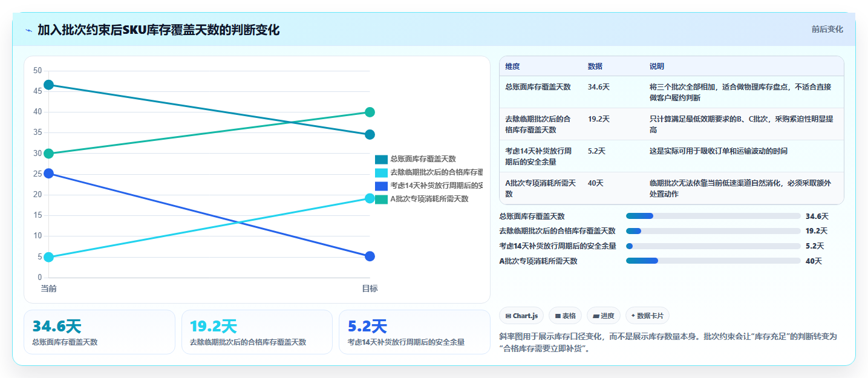Screen dimensions: 868x378
Task: Click the page title 加入批次约束后SKU库存覆盖天数的判断变化
Action: pos(158,30)
